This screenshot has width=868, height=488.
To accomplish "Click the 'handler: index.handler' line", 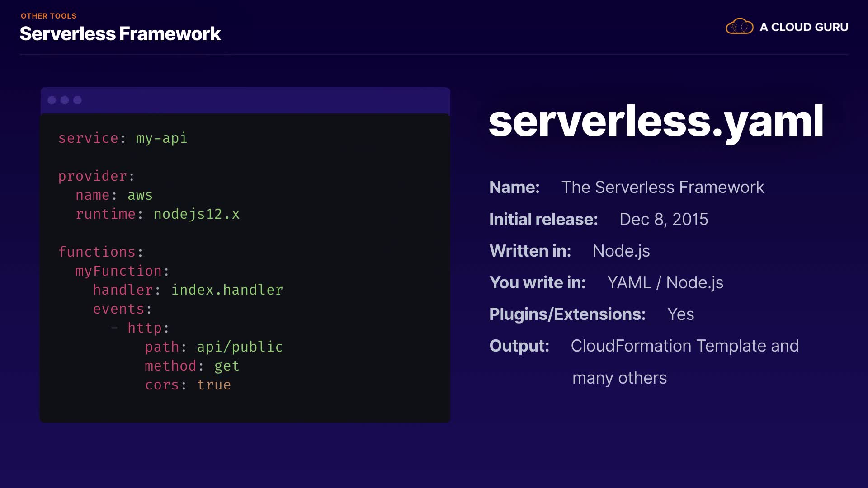I will (x=188, y=290).
